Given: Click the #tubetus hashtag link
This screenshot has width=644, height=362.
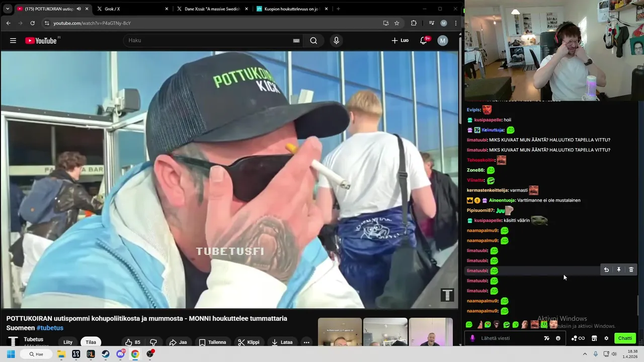Looking at the screenshot, I should coord(50,328).
